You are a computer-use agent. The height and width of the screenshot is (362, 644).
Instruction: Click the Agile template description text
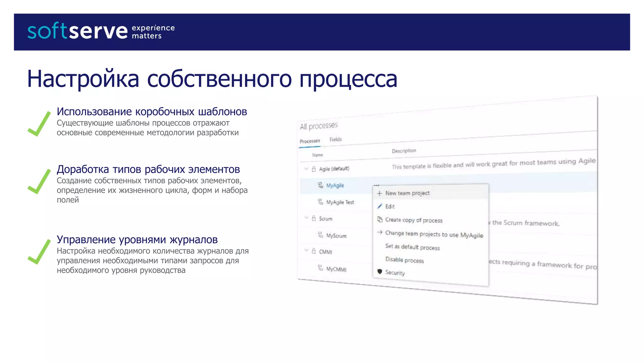point(494,164)
